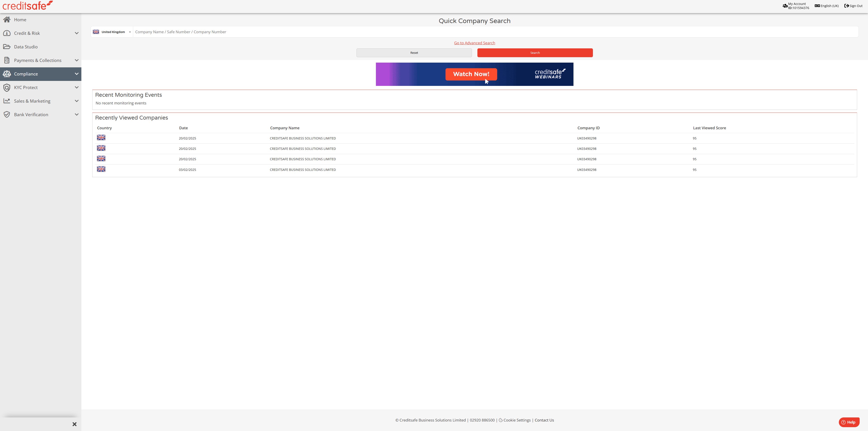Click the Recent Monitoring Events heading
Viewport: 868px width, 431px height.
point(128,95)
